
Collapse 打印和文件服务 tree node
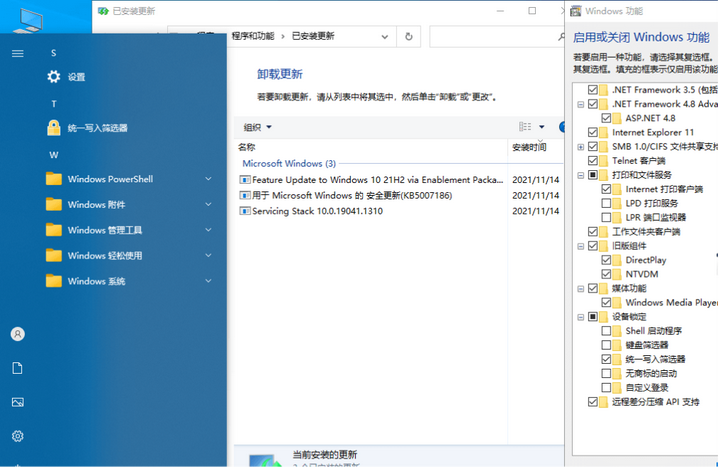click(x=580, y=175)
